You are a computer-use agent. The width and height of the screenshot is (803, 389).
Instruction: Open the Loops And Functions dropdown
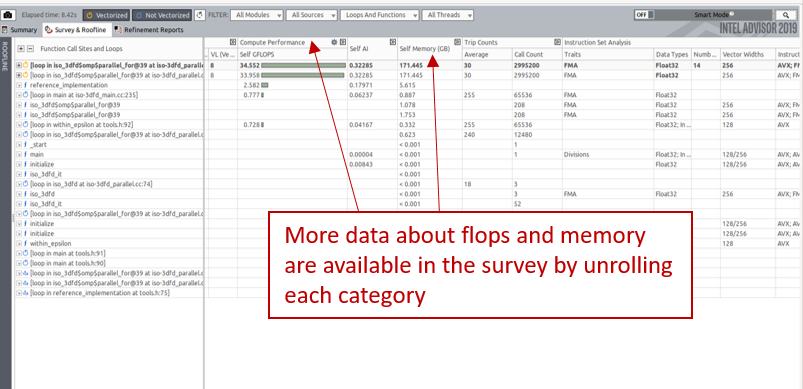coord(379,15)
